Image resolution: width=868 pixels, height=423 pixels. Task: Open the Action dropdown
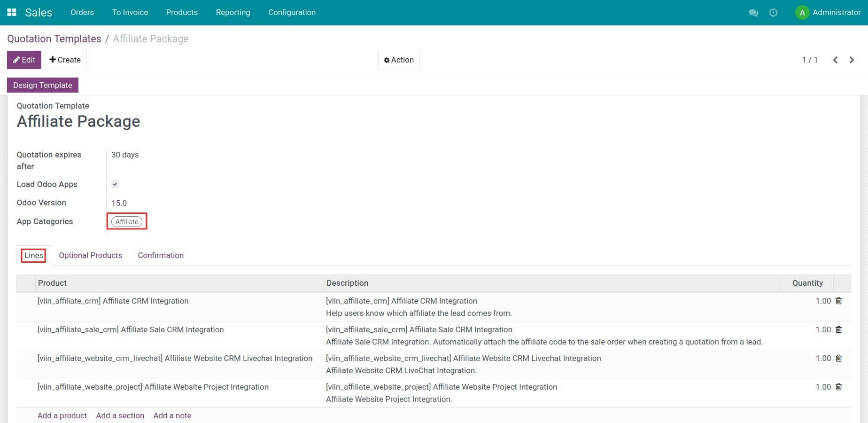coord(399,60)
